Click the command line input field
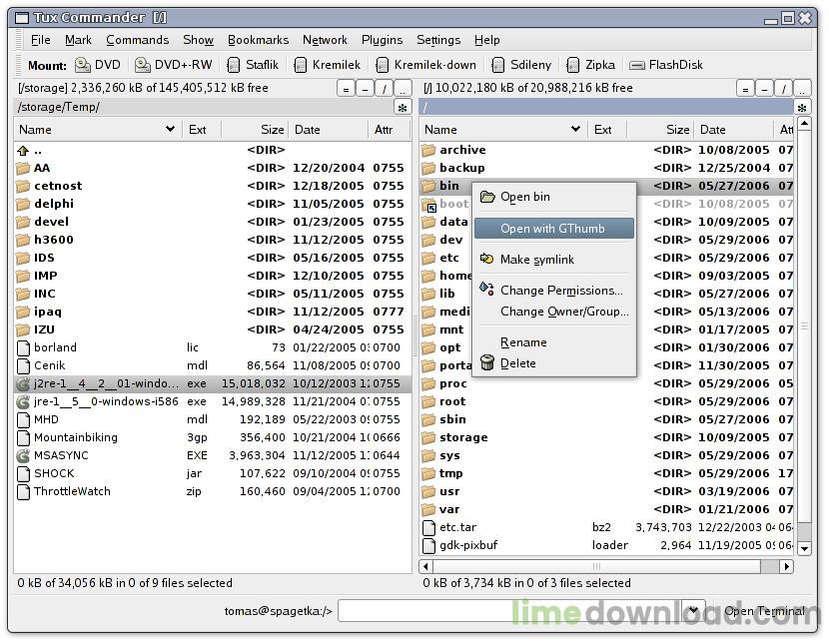Viewport: 829px width, 644px height. click(509, 611)
